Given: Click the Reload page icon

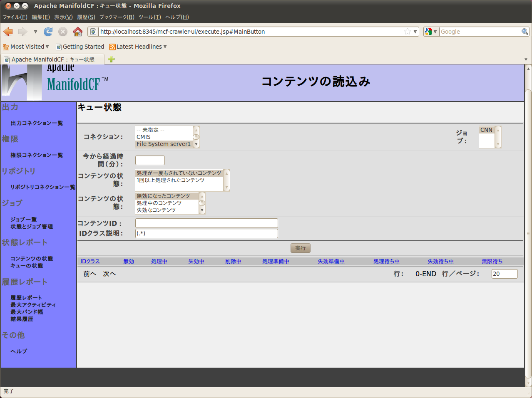Looking at the screenshot, I should click(x=48, y=32).
